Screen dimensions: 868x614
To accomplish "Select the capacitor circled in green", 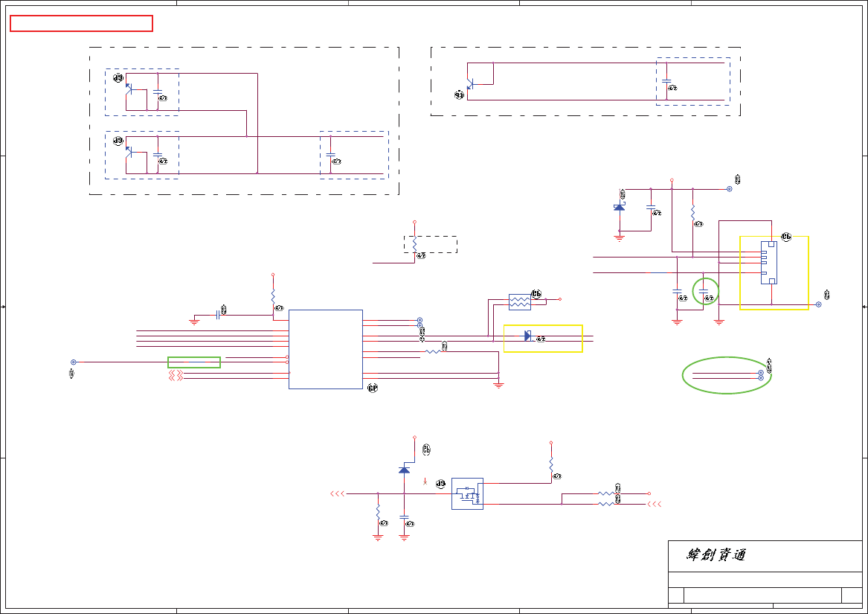I will [x=703, y=292].
